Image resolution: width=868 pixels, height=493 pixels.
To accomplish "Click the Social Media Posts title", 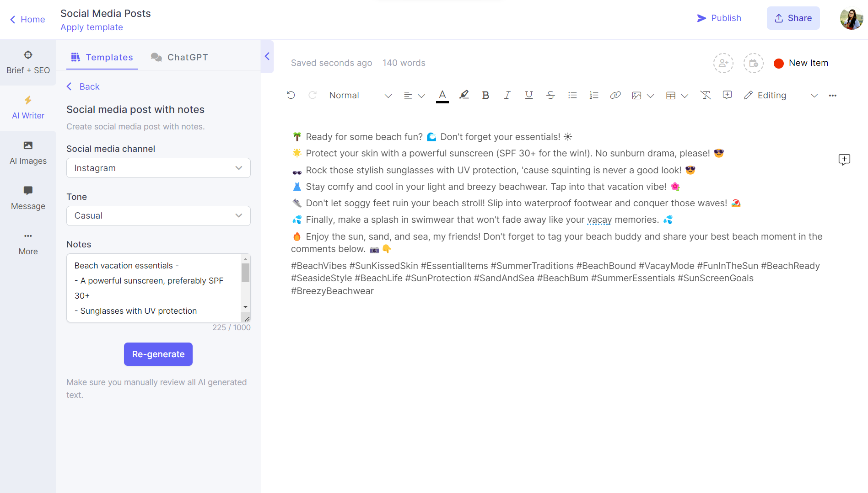I will (x=106, y=14).
